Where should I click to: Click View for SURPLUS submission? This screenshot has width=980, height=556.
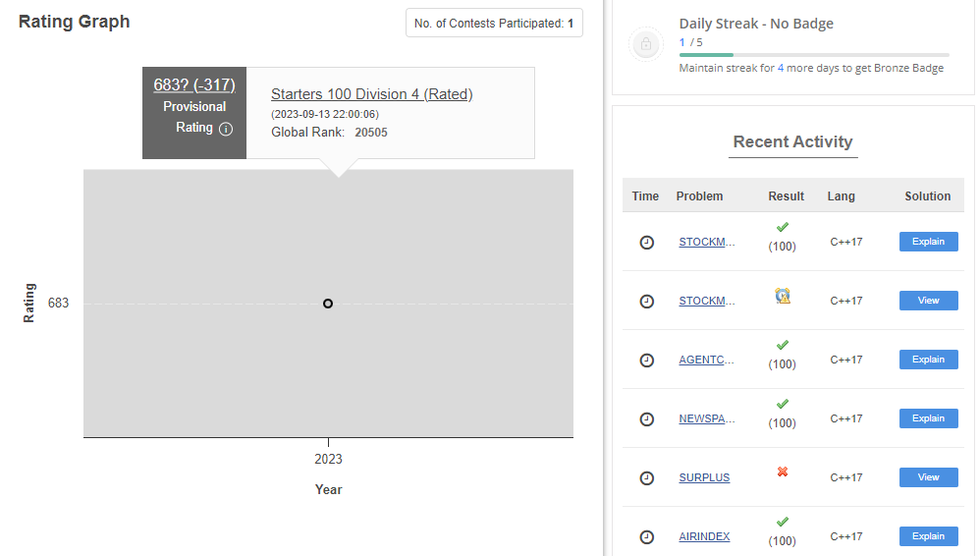click(928, 477)
